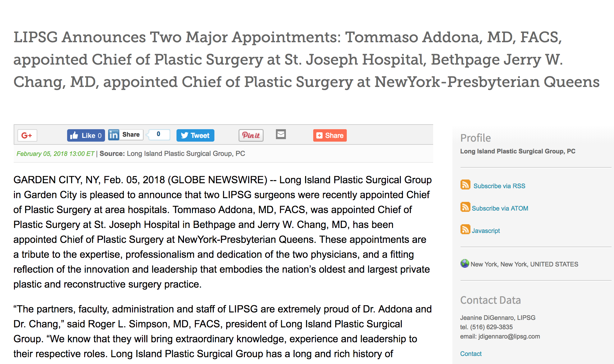Click the ATOM feed icon
Screen dimensions: 614x364
[465, 207]
